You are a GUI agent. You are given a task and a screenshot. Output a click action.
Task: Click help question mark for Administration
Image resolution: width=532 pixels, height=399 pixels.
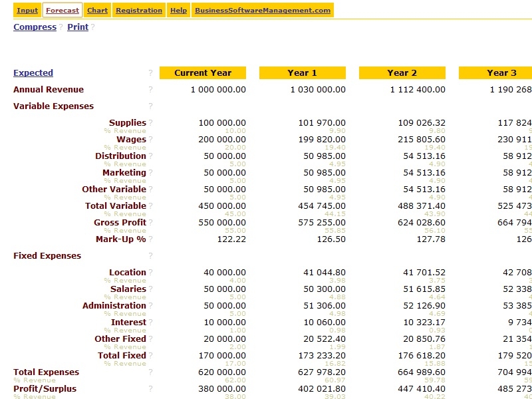[150, 306]
